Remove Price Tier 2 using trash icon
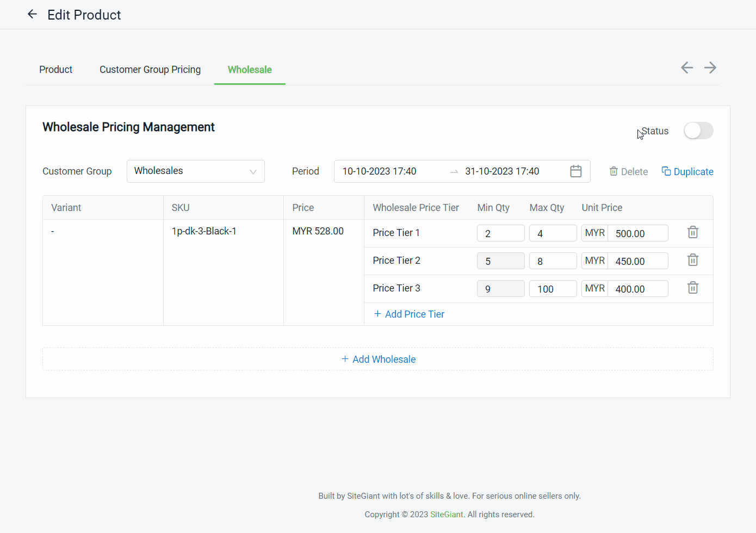The width and height of the screenshot is (756, 533). coord(693,261)
